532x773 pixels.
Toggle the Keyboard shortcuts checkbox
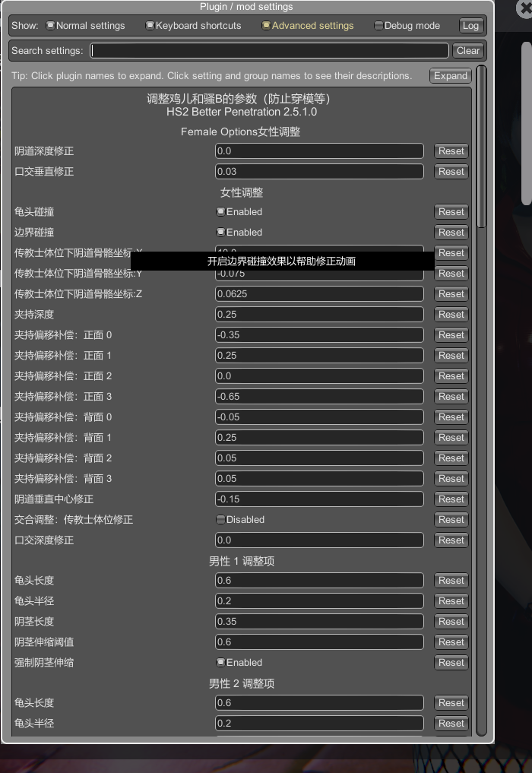tap(150, 26)
